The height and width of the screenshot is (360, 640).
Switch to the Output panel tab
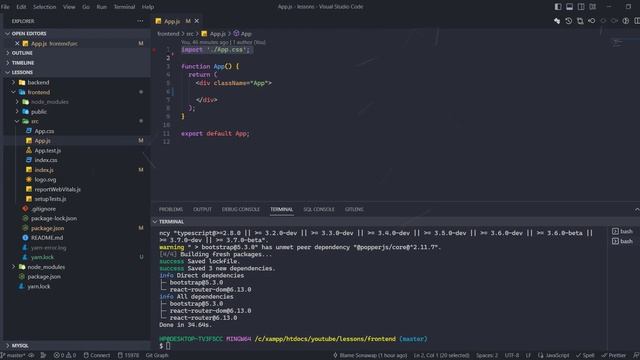pyautogui.click(x=202, y=209)
